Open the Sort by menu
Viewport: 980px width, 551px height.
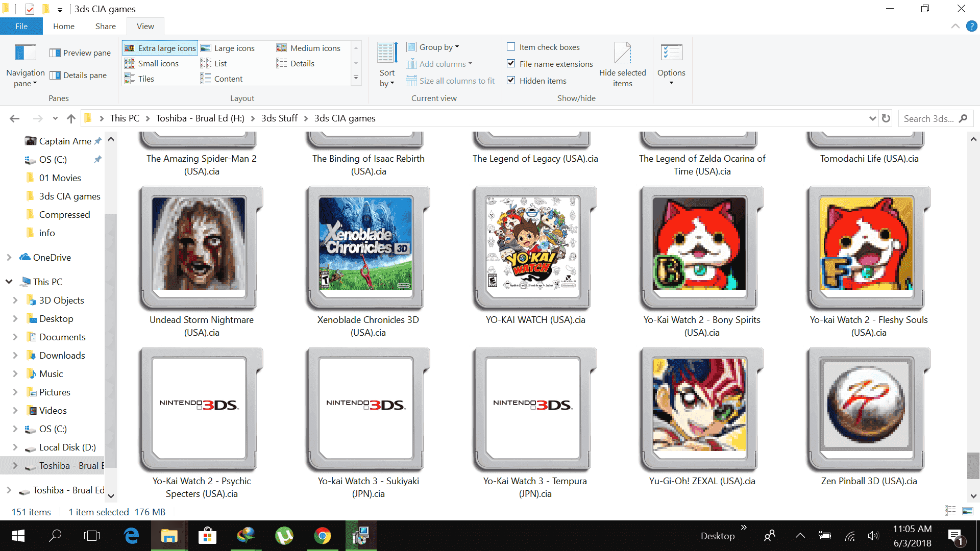[x=387, y=66]
